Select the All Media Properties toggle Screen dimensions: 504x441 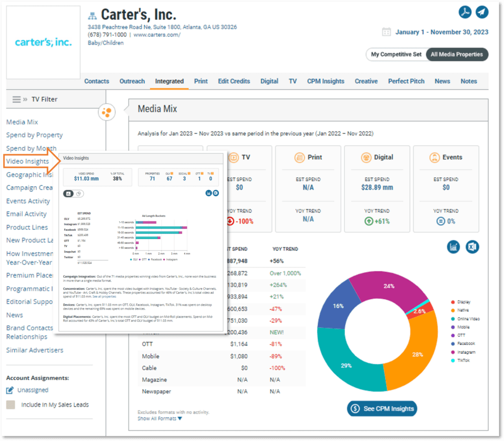click(457, 54)
